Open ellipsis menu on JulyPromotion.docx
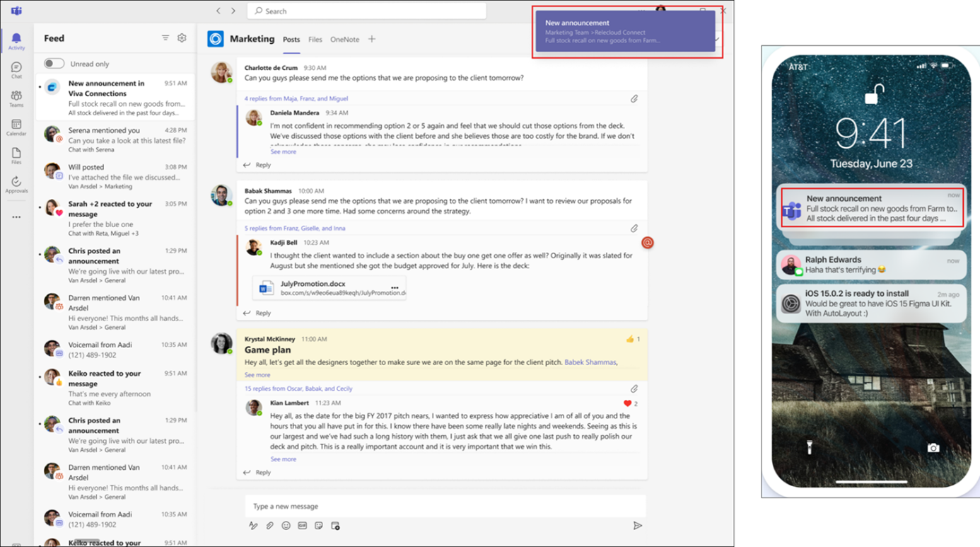Screen dimensions: 980x547 point(395,287)
